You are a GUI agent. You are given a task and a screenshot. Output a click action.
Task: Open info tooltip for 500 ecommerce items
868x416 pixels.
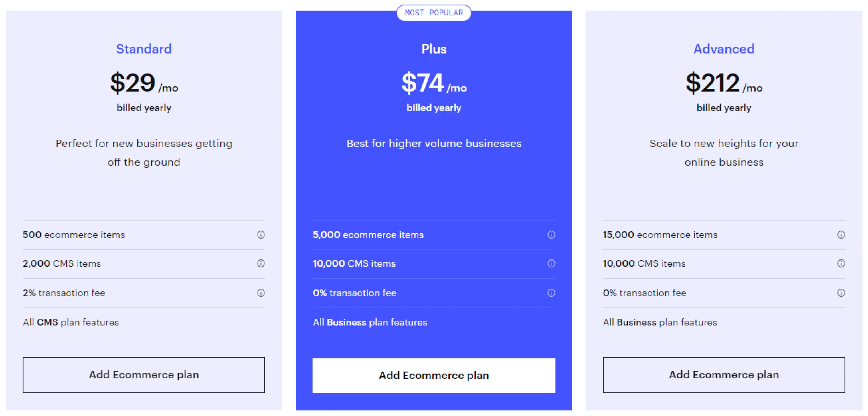(261, 235)
